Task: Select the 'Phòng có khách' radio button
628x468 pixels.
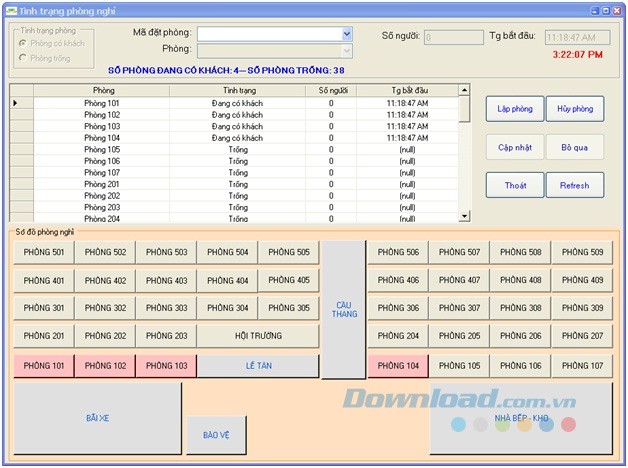Action: click(24, 43)
